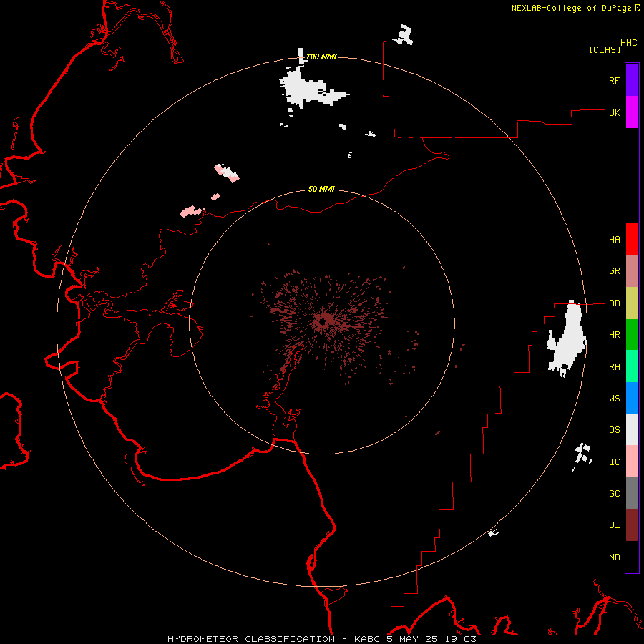Click the HA legend label

pyautogui.click(x=614, y=239)
